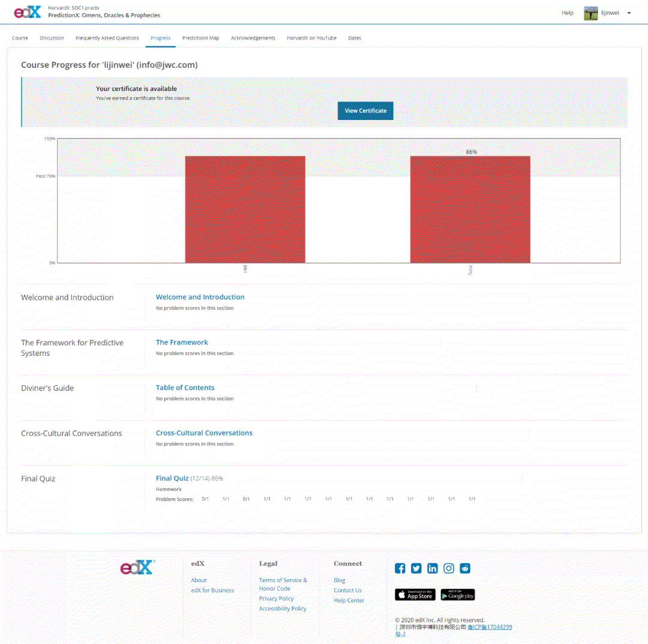648x644 pixels.
Task: Open the PredictionX Map tab
Action: (x=200, y=38)
